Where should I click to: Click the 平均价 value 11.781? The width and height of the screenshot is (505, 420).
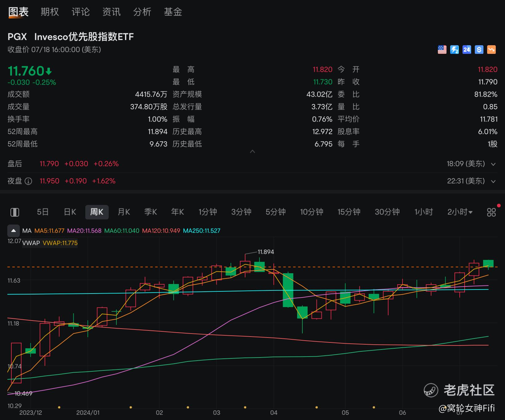(x=489, y=119)
